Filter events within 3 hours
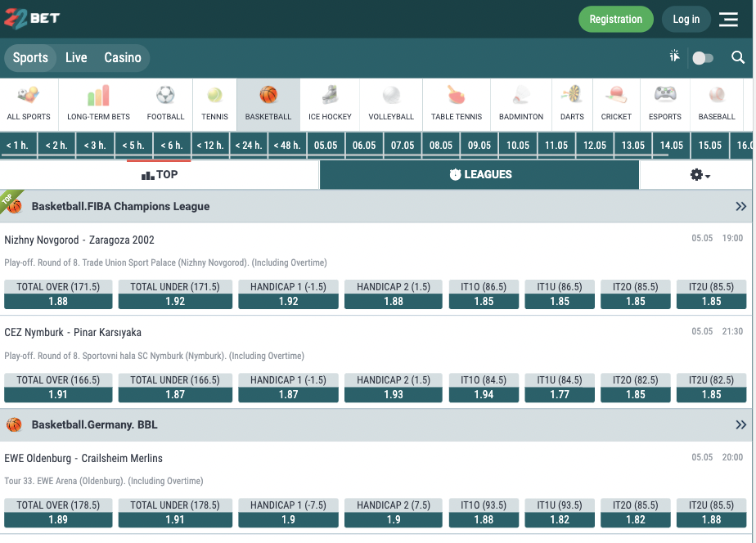Screen dimensions: 756x543 pos(95,145)
